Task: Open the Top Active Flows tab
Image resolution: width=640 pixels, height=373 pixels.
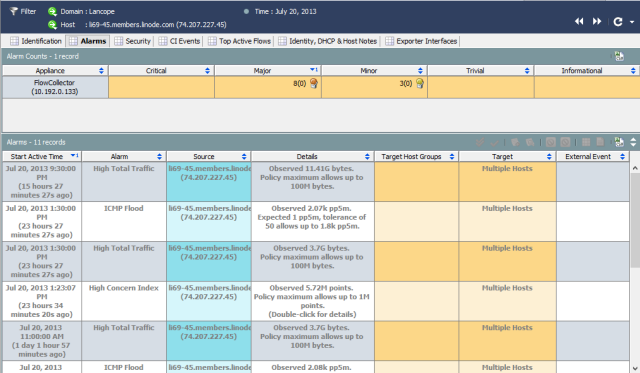Action: point(239,41)
